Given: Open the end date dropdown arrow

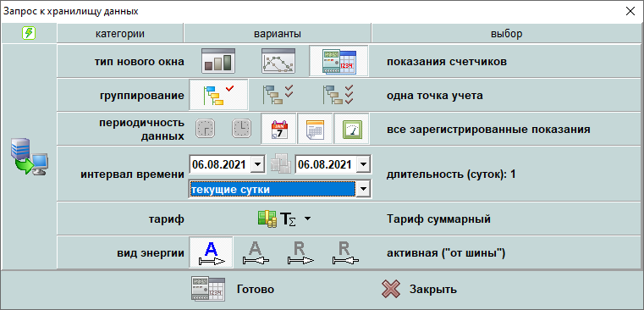Looking at the screenshot, I should (x=363, y=165).
